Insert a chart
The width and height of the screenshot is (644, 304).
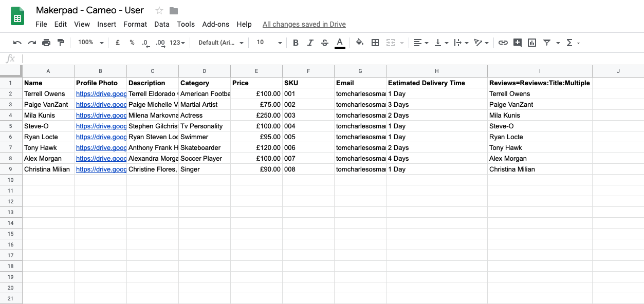(x=532, y=43)
